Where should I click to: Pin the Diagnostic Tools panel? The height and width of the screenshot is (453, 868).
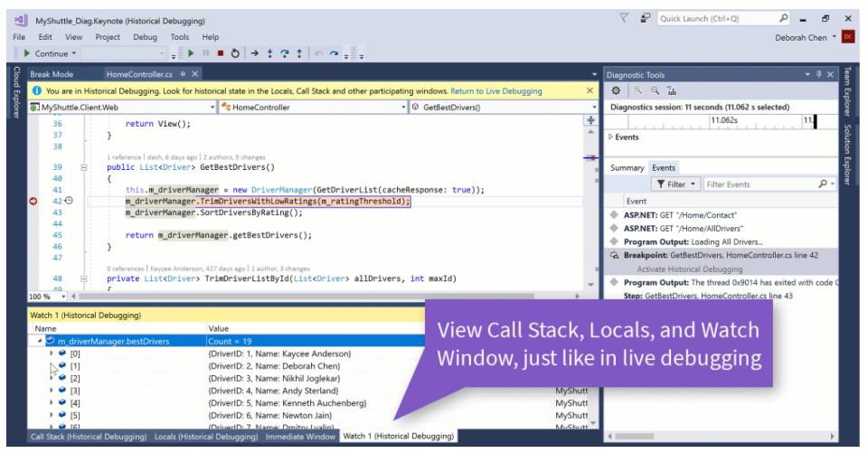point(819,74)
